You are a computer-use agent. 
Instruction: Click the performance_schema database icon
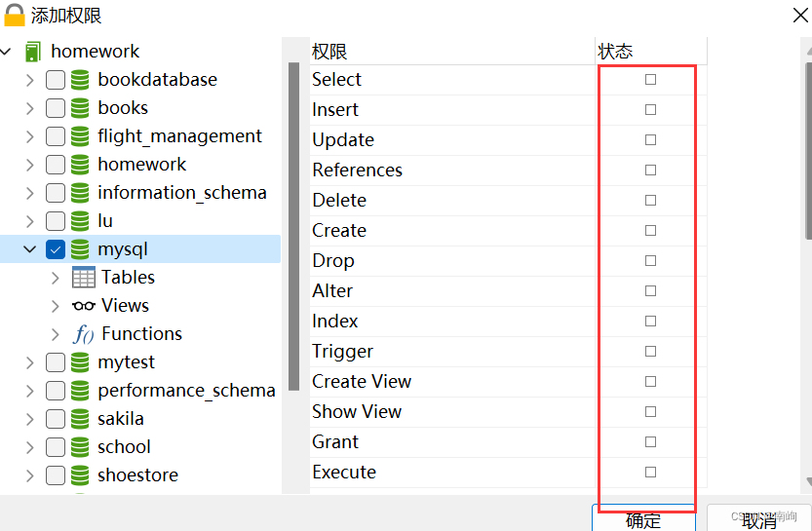(80, 391)
